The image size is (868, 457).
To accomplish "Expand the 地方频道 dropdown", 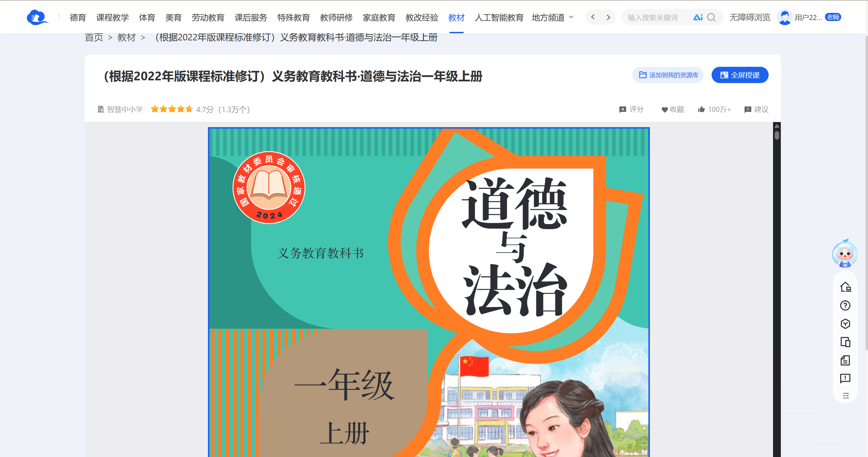I will [553, 17].
